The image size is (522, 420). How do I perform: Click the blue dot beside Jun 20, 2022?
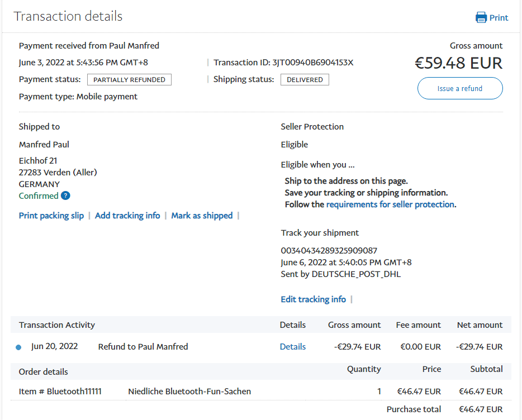click(18, 347)
